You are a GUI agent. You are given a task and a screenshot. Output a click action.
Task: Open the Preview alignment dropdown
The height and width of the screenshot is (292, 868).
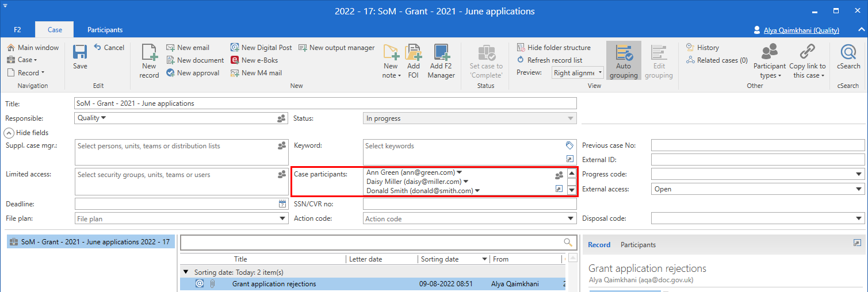pyautogui.click(x=600, y=73)
